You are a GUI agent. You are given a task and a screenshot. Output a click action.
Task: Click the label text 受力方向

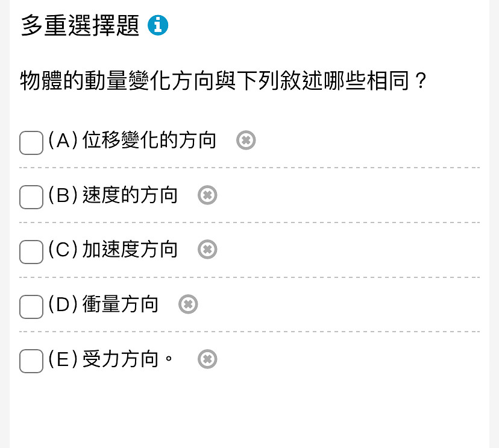[121, 359]
